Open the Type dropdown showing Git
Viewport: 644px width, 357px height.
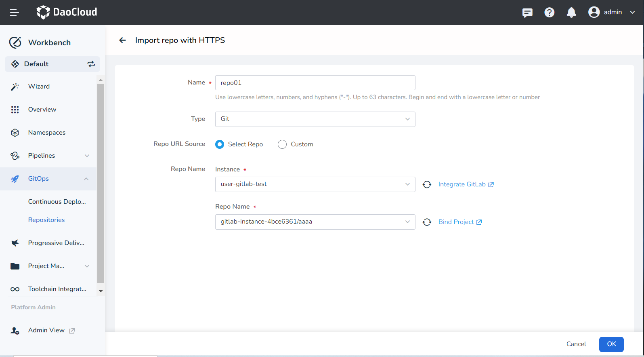click(315, 119)
